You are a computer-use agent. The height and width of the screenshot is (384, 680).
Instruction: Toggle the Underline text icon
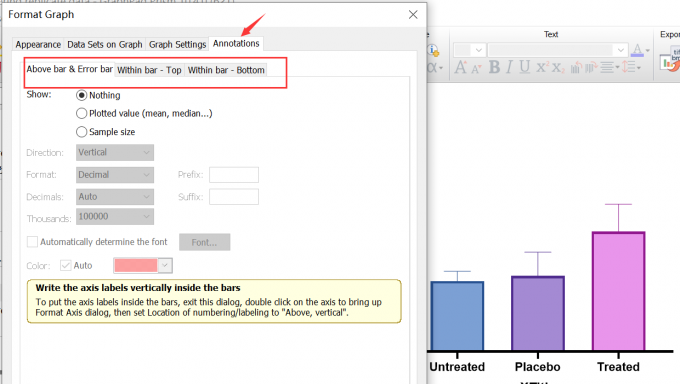coord(524,67)
